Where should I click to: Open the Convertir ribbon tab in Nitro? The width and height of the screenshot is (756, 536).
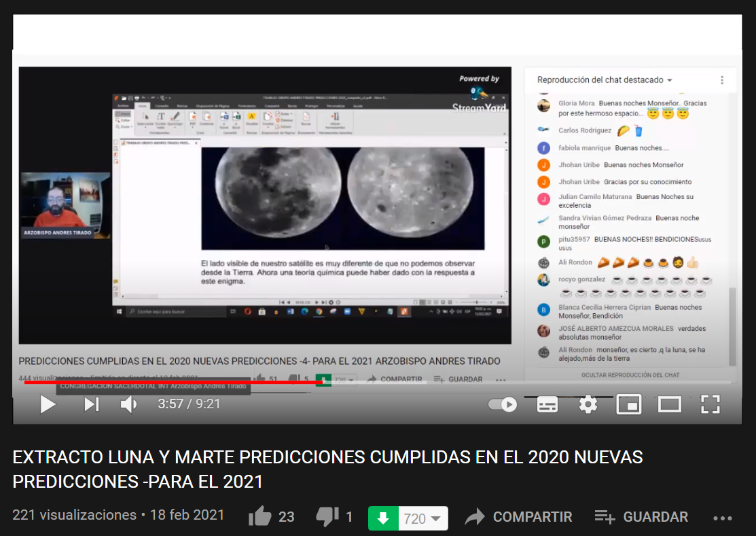click(x=162, y=105)
